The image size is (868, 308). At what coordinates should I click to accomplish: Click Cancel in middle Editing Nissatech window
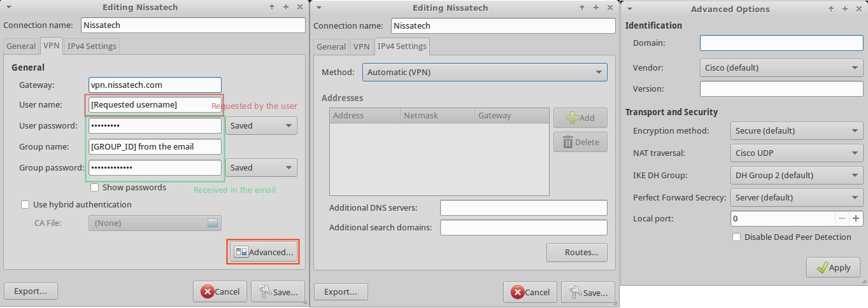(530, 291)
